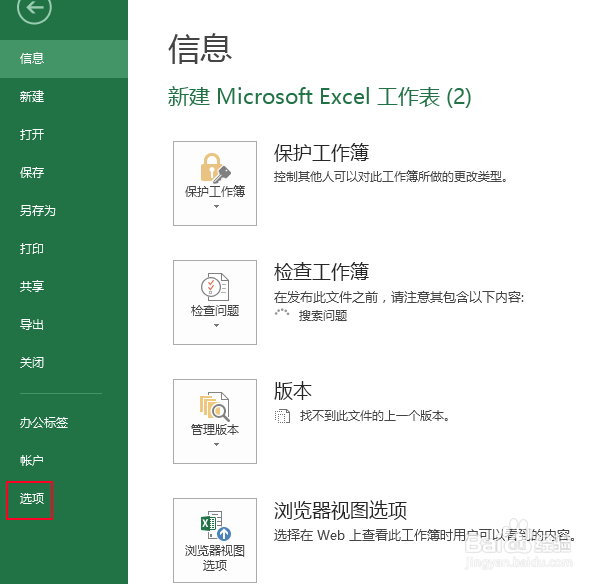Click the 保护工作簿 button label

pos(215,191)
